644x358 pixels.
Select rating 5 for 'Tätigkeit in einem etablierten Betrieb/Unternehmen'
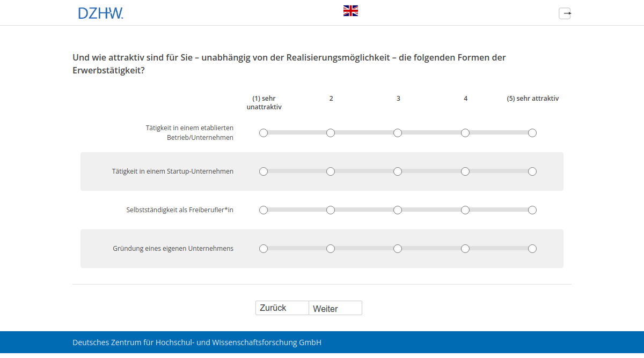[532, 132]
